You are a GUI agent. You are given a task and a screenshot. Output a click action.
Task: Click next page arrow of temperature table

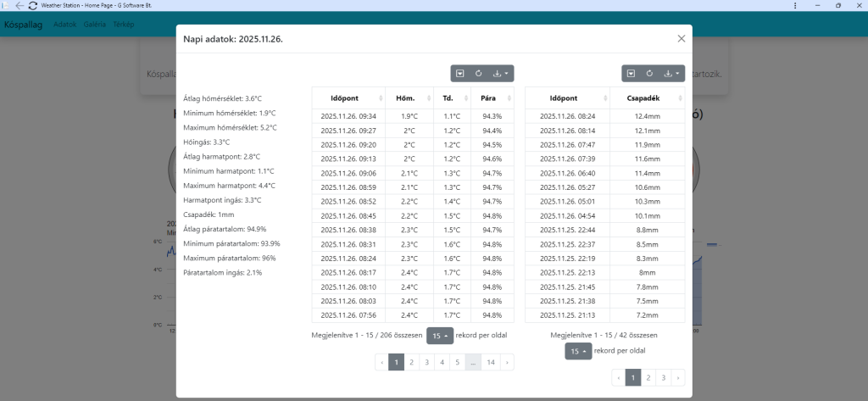coord(507,362)
